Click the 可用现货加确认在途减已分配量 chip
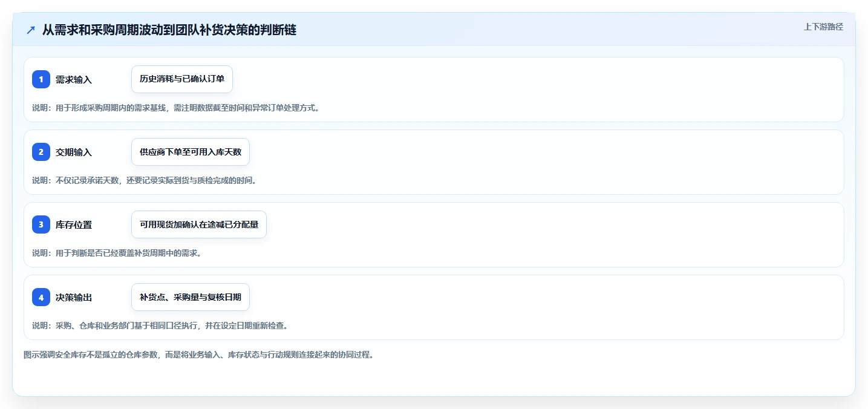The width and height of the screenshot is (868, 409). (x=199, y=224)
